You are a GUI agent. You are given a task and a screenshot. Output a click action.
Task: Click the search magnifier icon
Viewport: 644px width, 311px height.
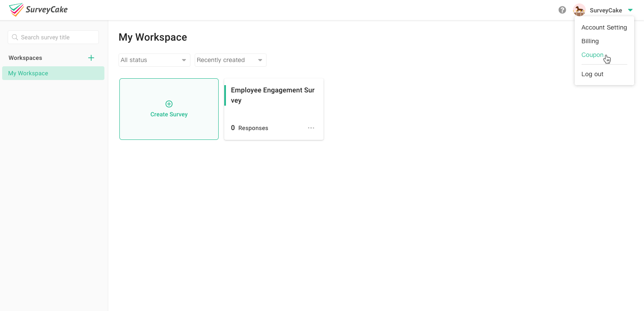(x=15, y=37)
